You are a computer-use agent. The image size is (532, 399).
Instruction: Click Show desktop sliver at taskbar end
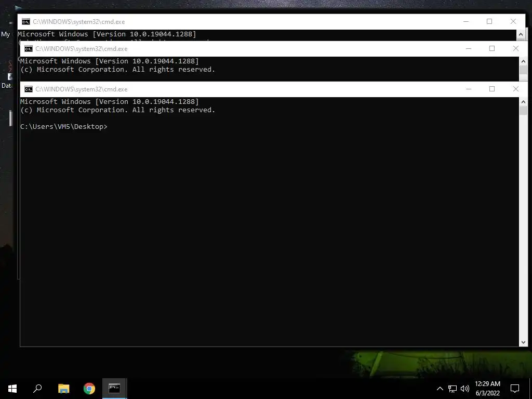[530, 389]
